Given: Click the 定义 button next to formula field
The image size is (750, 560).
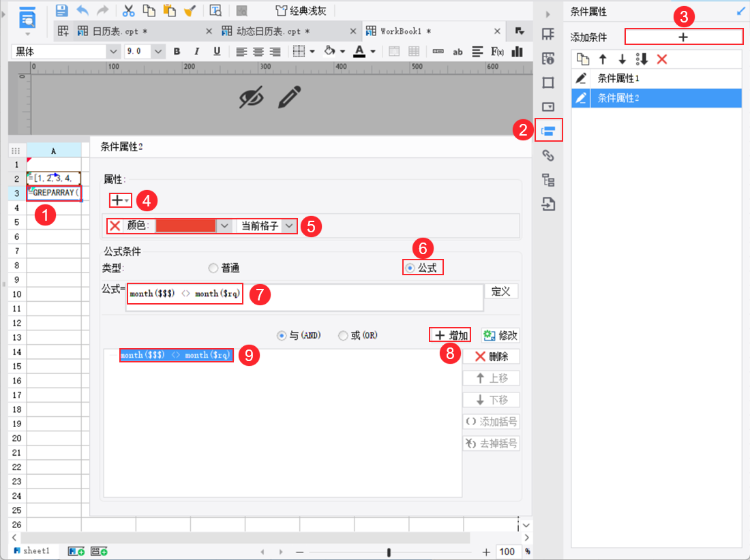Looking at the screenshot, I should pyautogui.click(x=502, y=291).
